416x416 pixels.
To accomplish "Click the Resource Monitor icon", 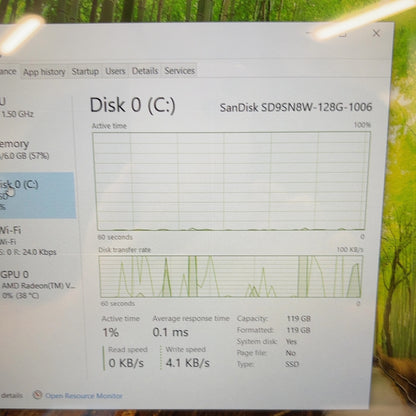I will point(37,395).
